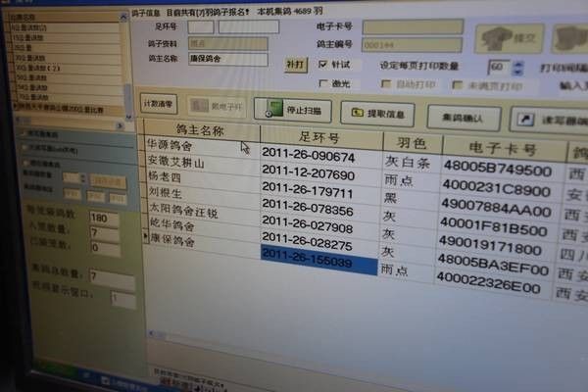Click card number 49007884AA00

click(x=496, y=208)
